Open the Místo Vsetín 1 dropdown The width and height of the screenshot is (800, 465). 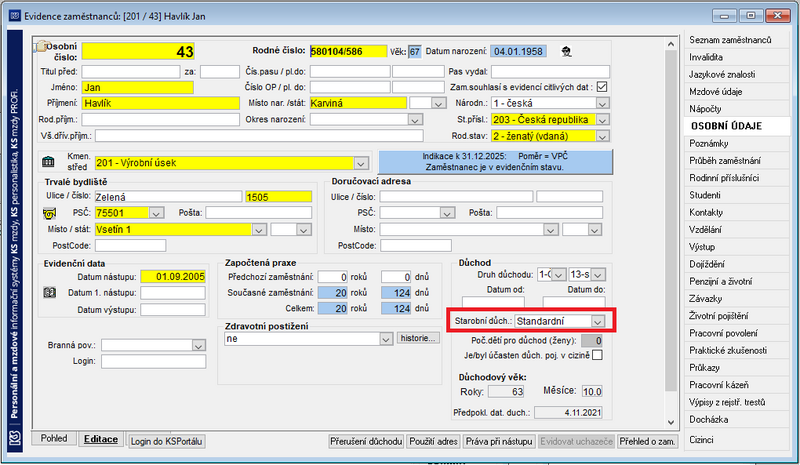pos(259,230)
